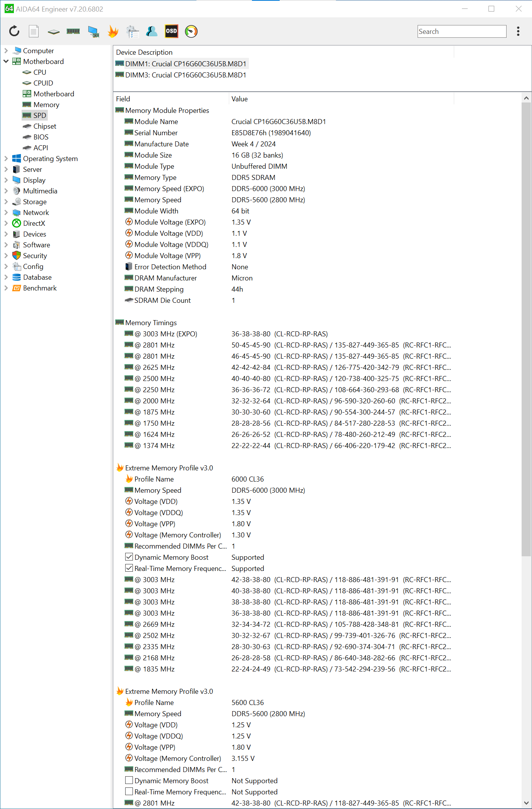Click the Field column header
The width and height of the screenshot is (532, 809).
[x=171, y=99]
